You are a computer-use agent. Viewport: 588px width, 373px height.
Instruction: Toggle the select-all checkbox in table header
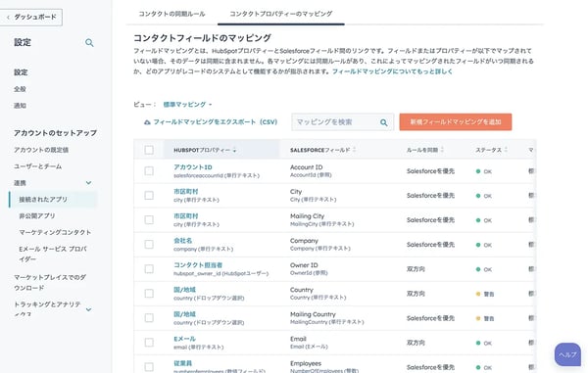(x=149, y=150)
